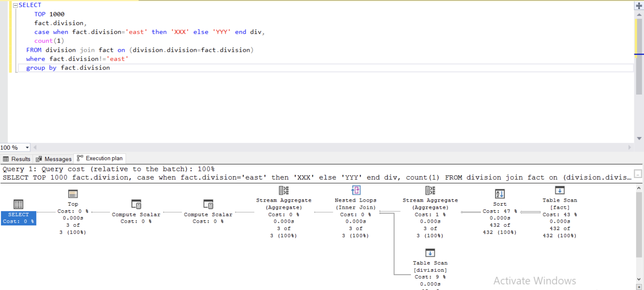
Task: Click the execution plan scrollbar up arrow
Action: click(639, 188)
